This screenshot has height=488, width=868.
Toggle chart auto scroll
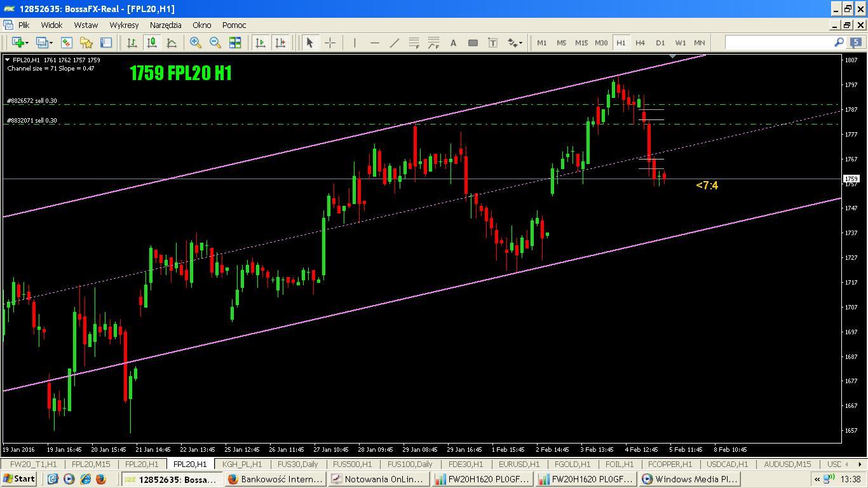point(260,43)
